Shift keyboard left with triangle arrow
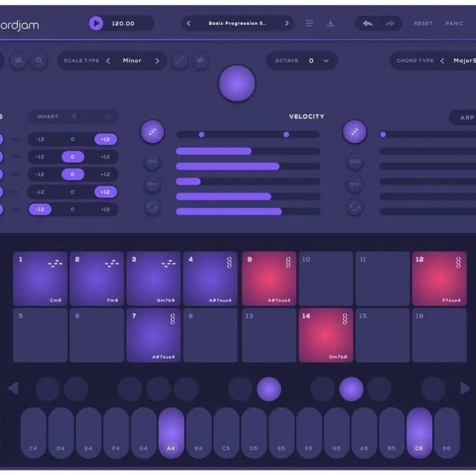Screen dimensions: 476x475 click(x=13, y=389)
